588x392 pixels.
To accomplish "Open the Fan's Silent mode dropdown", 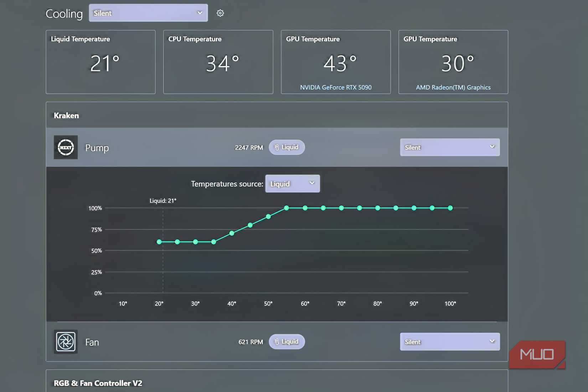I will [x=450, y=341].
